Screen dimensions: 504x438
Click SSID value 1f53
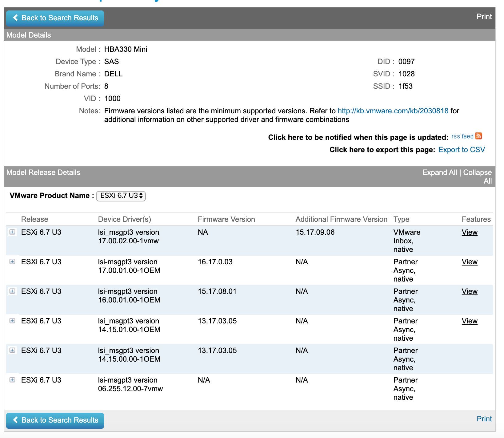coord(405,86)
